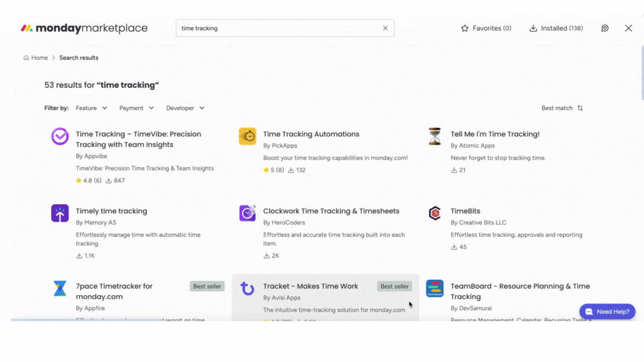The width and height of the screenshot is (644, 362).
Task: Click the 1.1K installs count on Timely
Action: 86,256
